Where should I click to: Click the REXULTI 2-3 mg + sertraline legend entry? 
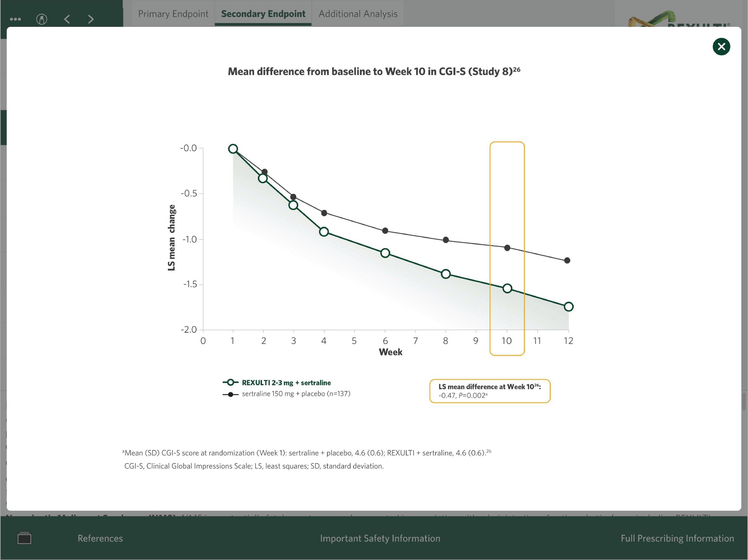click(286, 383)
